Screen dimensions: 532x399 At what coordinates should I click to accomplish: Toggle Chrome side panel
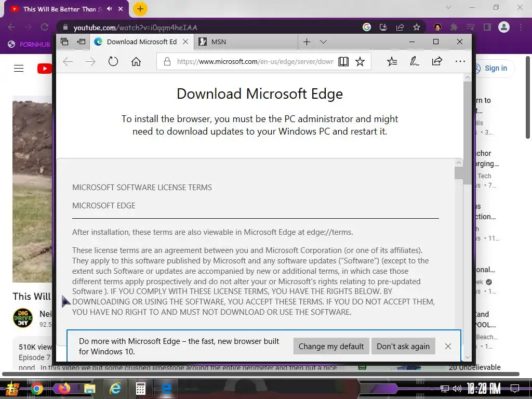click(x=487, y=27)
